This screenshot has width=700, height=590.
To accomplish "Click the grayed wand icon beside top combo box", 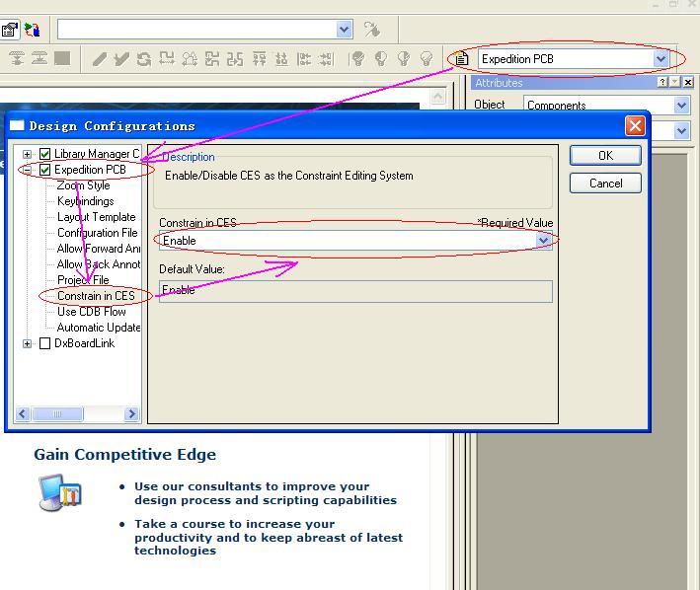I will coord(371,30).
